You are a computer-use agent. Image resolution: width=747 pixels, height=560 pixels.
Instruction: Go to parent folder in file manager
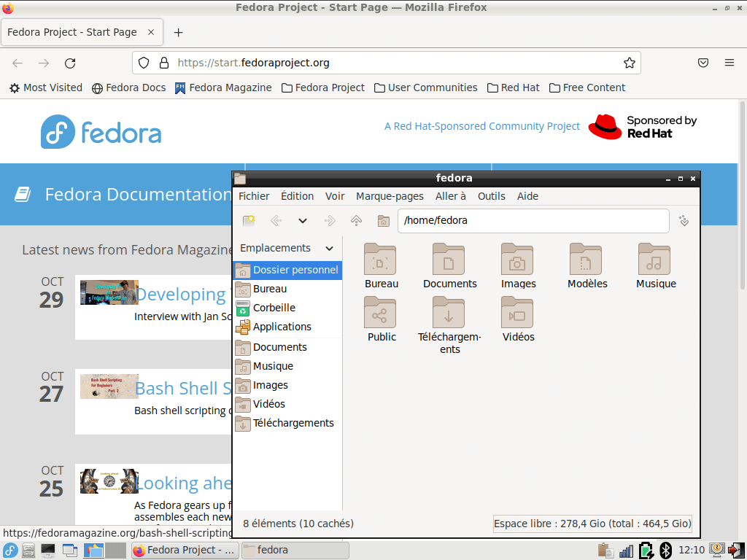tap(356, 220)
